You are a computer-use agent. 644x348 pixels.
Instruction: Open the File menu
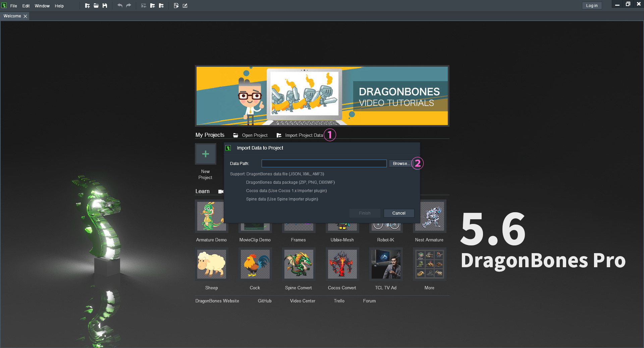pyautogui.click(x=13, y=6)
